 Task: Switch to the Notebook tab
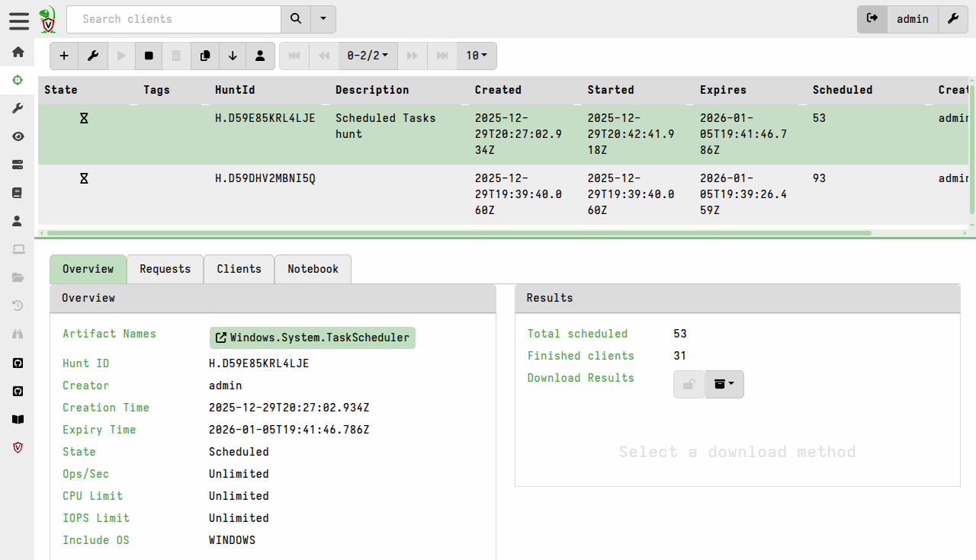pyautogui.click(x=313, y=269)
